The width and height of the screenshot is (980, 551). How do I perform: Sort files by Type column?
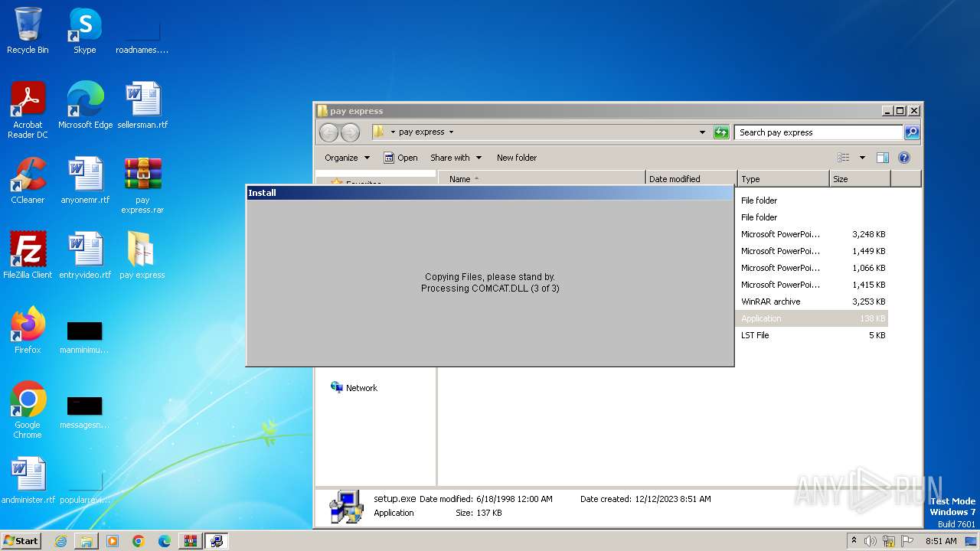pyautogui.click(x=783, y=179)
